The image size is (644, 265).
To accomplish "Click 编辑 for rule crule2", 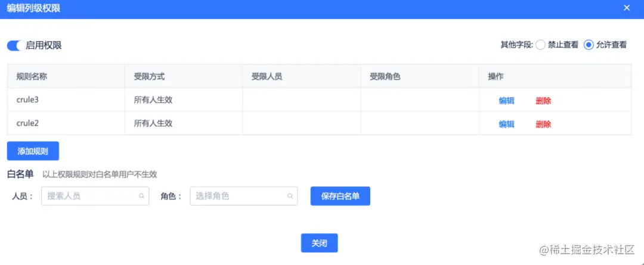I will coord(506,124).
